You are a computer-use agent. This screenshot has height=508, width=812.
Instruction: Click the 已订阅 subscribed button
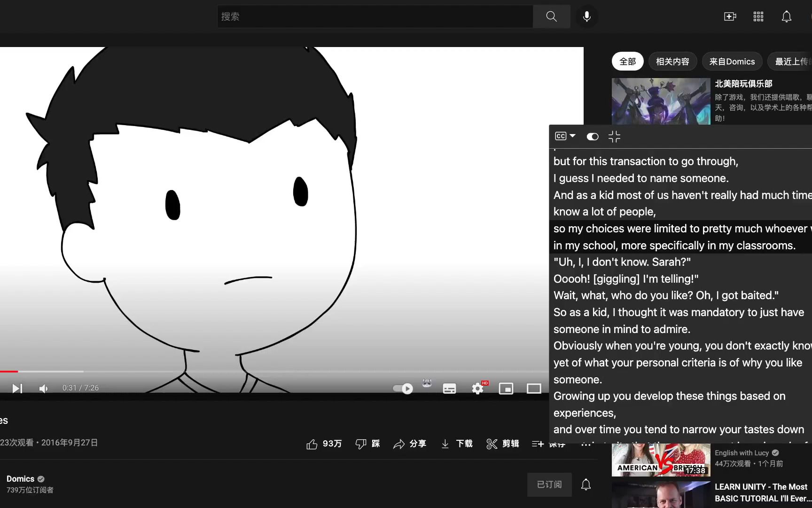pos(549,484)
